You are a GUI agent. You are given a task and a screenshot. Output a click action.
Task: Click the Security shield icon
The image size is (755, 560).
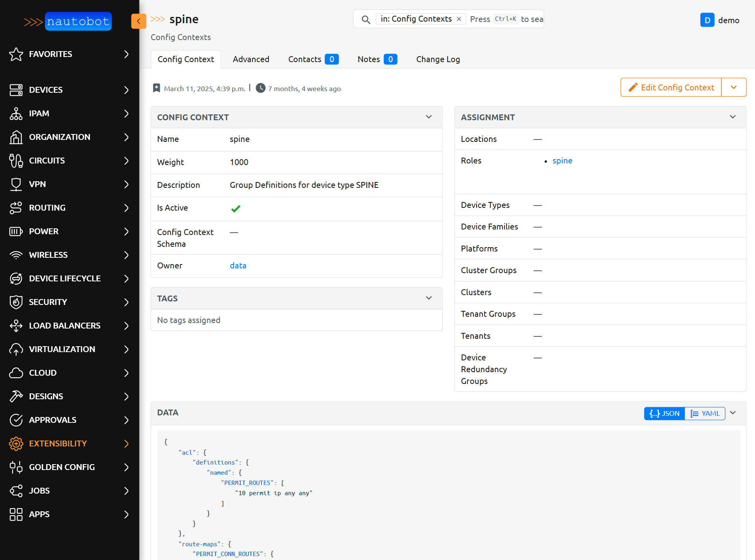tap(16, 302)
